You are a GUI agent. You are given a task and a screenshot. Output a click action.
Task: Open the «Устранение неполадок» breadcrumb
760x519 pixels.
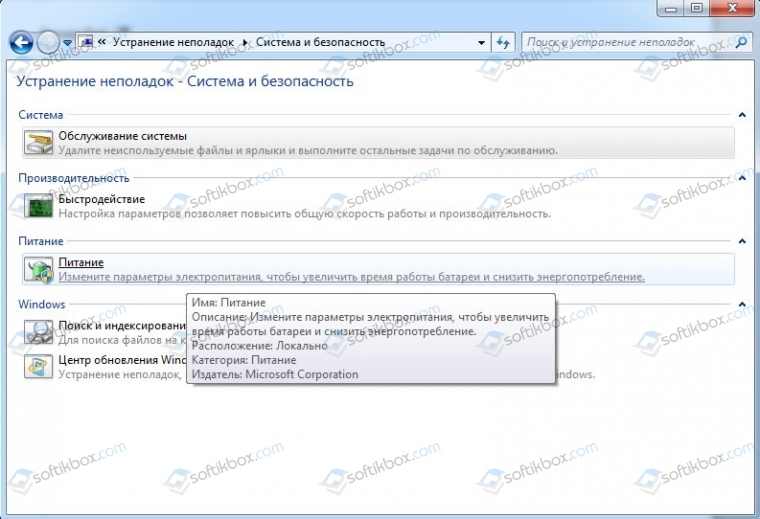(174, 42)
